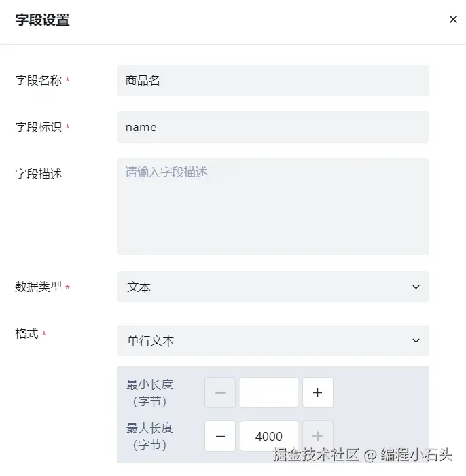Select the 最大长度 input showing 4000

click(268, 436)
